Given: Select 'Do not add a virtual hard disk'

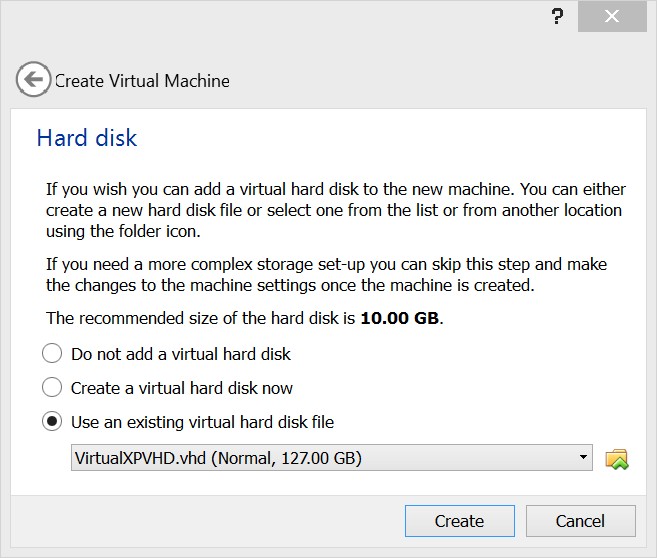Looking at the screenshot, I should click(x=52, y=354).
